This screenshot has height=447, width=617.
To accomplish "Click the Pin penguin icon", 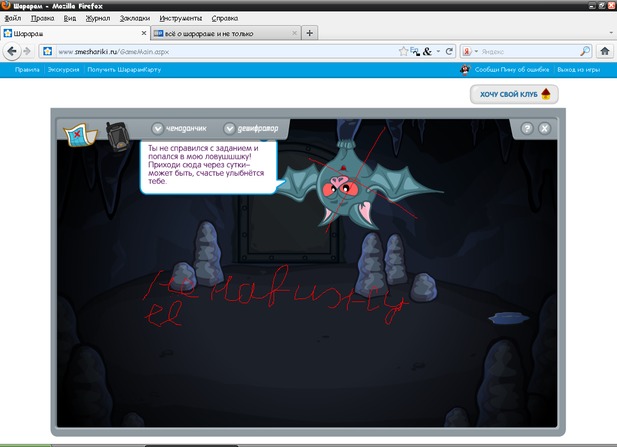I will pos(465,70).
